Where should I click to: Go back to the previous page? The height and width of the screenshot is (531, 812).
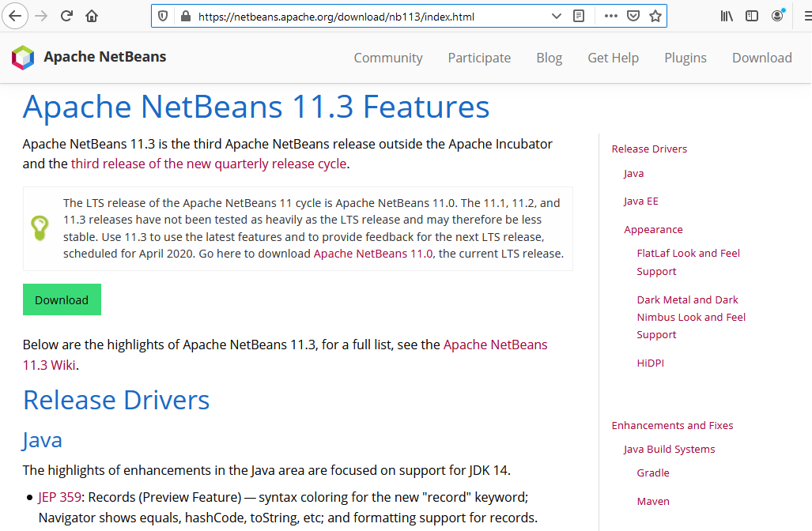point(15,16)
